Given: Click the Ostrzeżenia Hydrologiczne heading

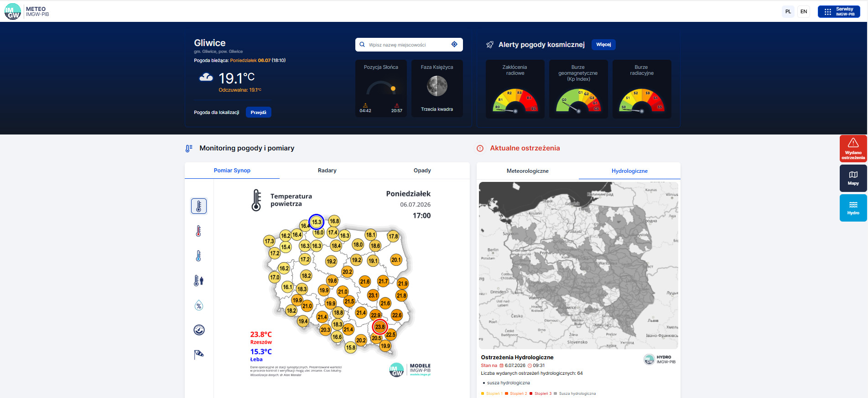Looking at the screenshot, I should point(517,357).
